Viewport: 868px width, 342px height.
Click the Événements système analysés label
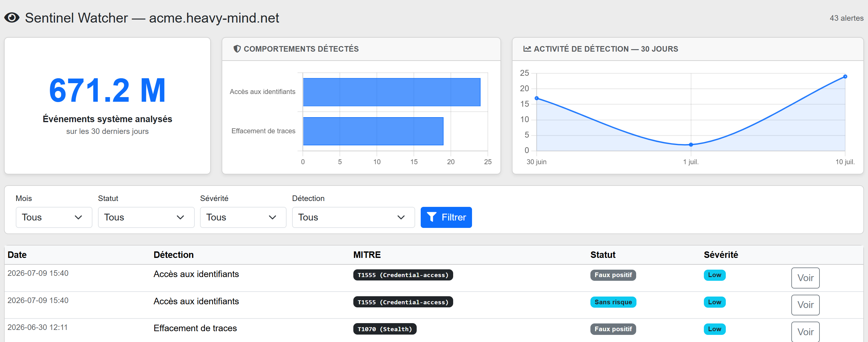tap(107, 119)
